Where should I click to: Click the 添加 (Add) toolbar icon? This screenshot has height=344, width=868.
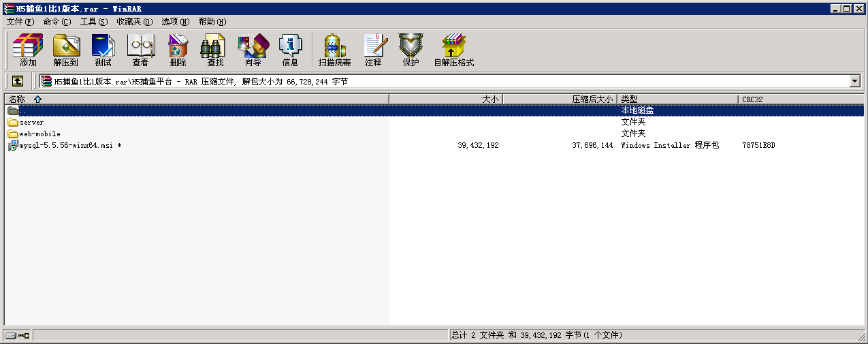[x=28, y=50]
